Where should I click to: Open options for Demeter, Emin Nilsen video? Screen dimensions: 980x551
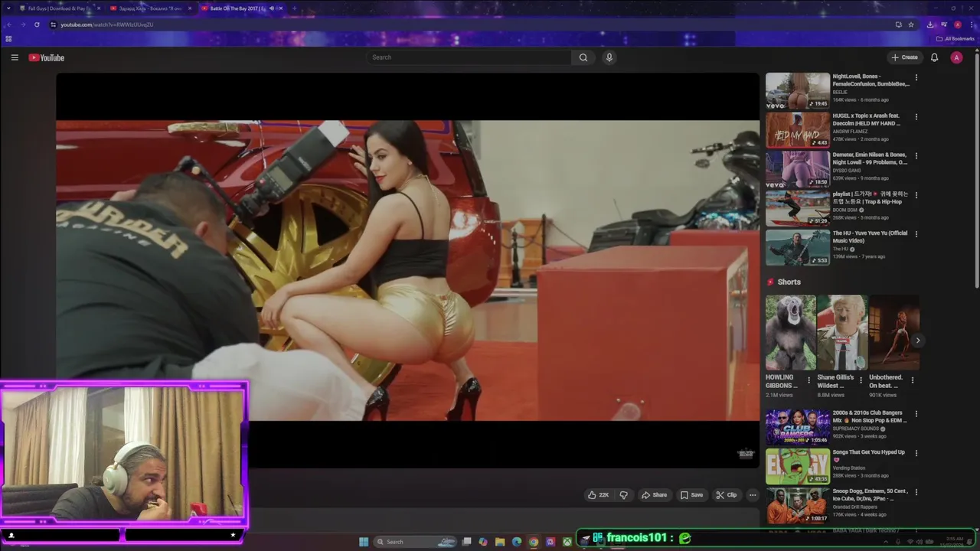[916, 155]
